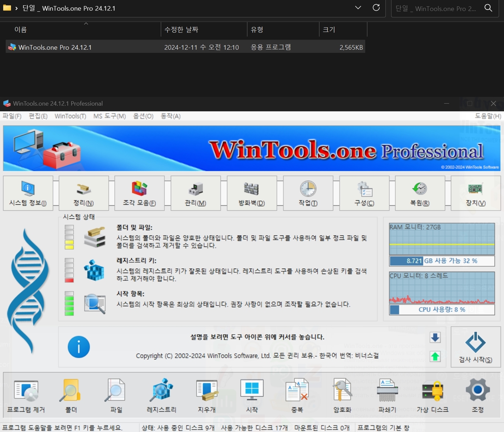
Task: Click the Explorer search magnifier icon
Action: pyautogui.click(x=488, y=8)
